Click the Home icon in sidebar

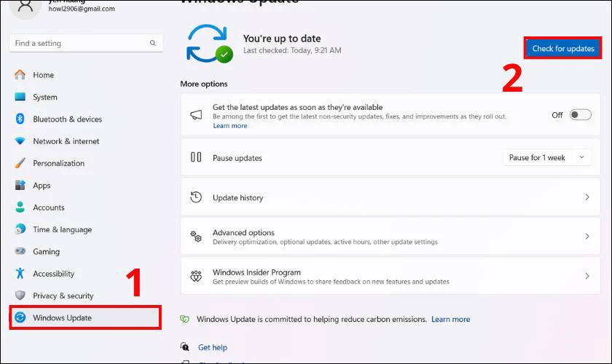coord(20,74)
